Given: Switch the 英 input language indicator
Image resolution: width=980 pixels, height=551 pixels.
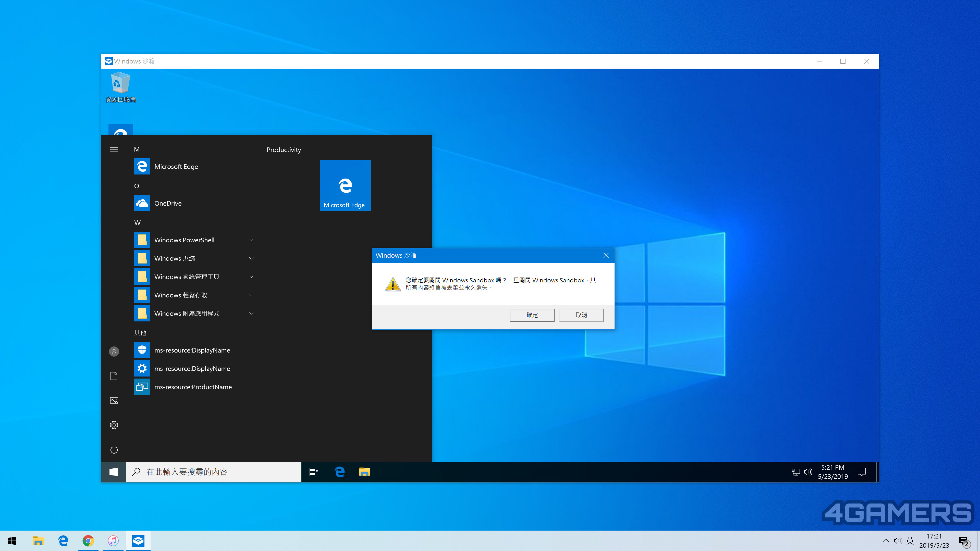Looking at the screenshot, I should 910,541.
